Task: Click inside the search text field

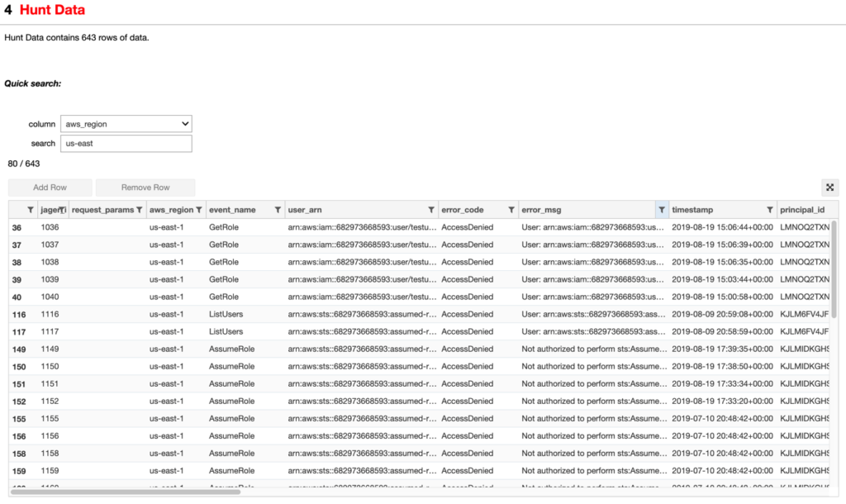Action: point(126,143)
